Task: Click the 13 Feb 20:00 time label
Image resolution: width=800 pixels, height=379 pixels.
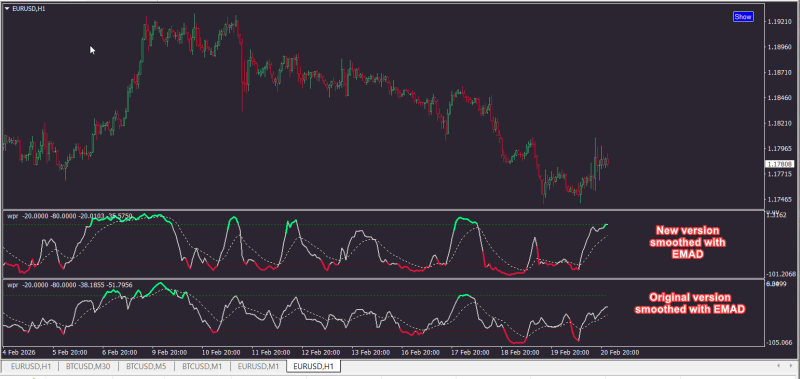Action: pos(370,352)
